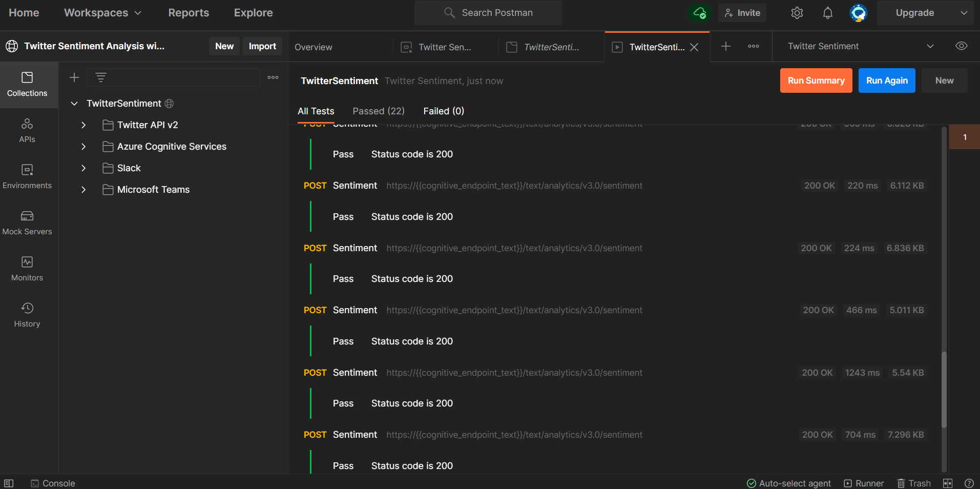Open the Trash from status bar

pos(914,483)
